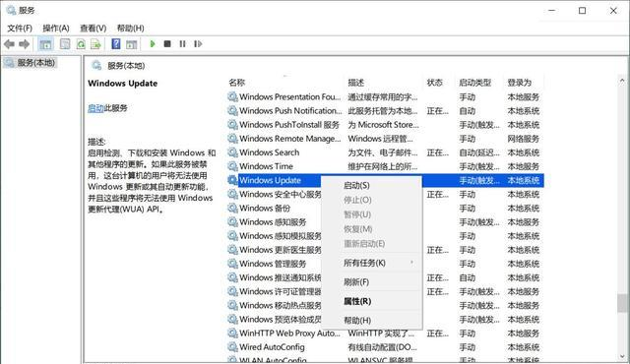The image size is (630, 364).
Task: Click the 启动 link to start this service
Action: (x=95, y=108)
